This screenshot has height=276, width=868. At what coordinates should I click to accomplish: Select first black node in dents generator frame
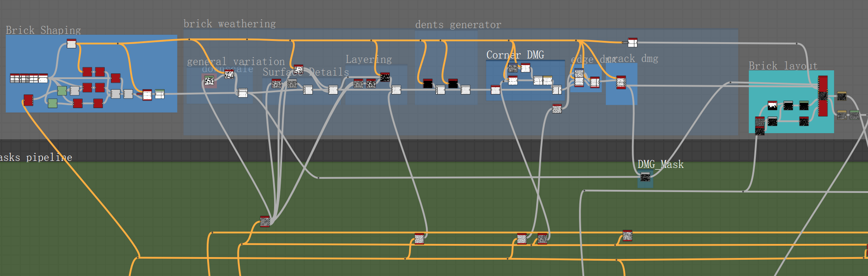(x=428, y=84)
